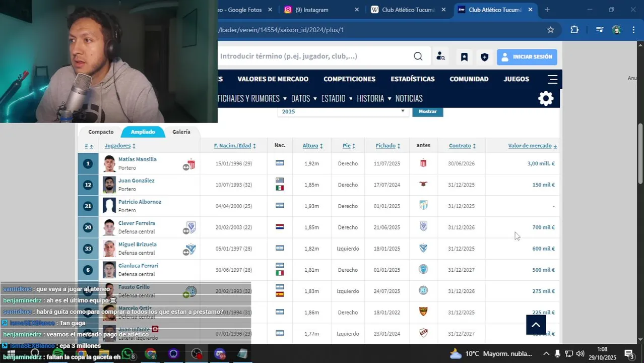Click the search magnifier icon

[418, 56]
